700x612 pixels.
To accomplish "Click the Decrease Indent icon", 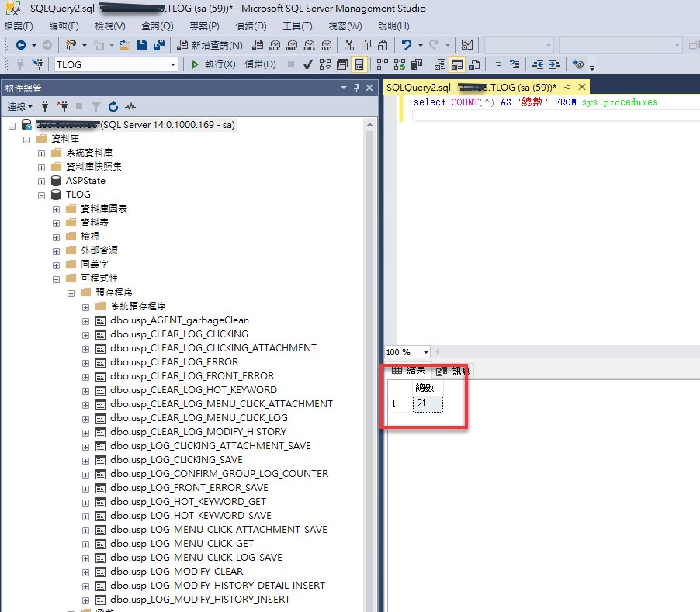I will tap(538, 64).
